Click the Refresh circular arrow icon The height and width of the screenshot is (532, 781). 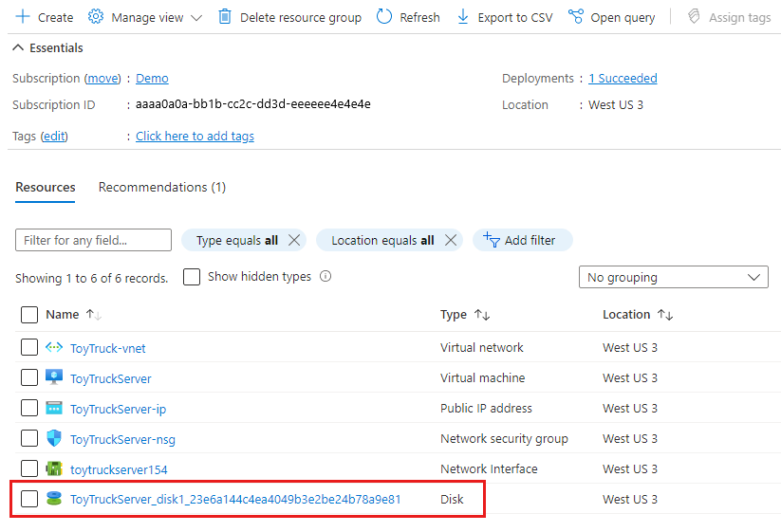[x=384, y=17]
